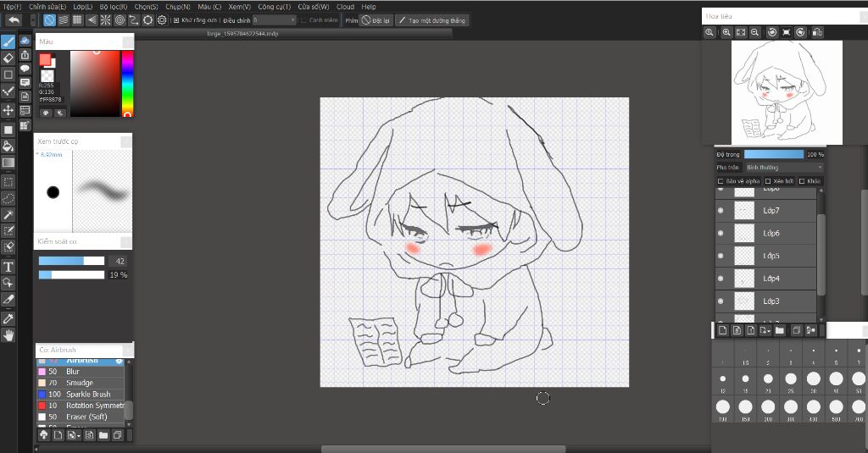Enable Xén bớt clipping checkbox

tap(768, 181)
